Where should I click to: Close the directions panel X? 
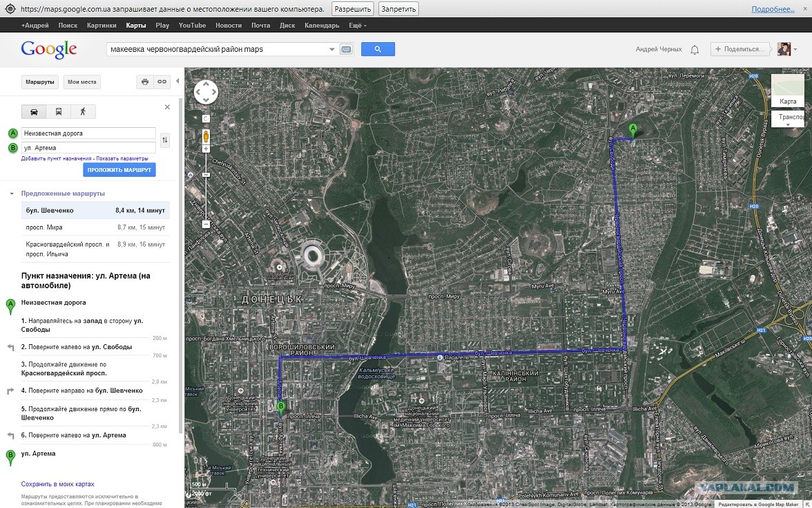click(x=167, y=107)
